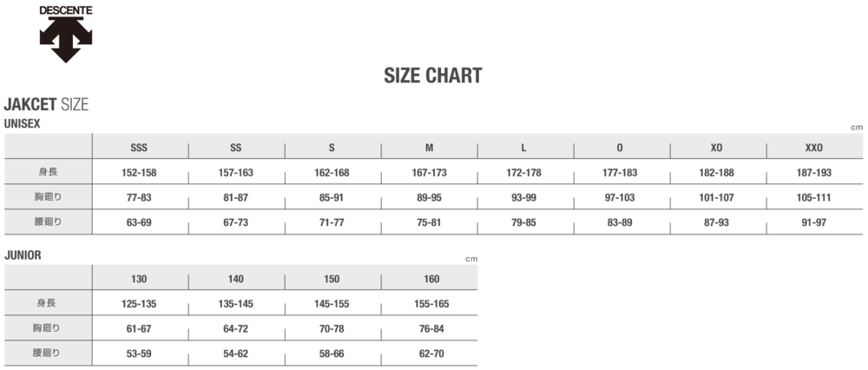Click junior size 160 column header
The height and width of the screenshot is (370, 868).
pos(429,279)
